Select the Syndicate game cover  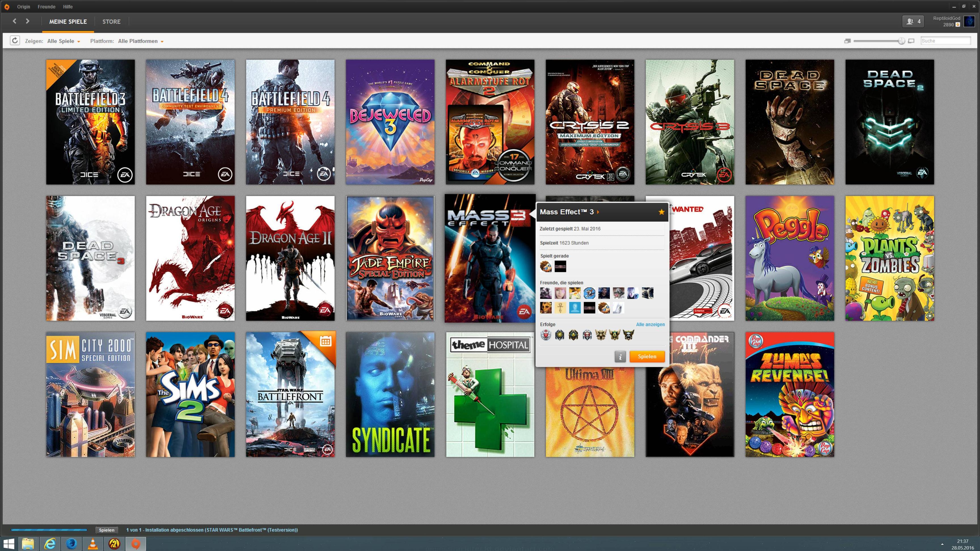[390, 394]
